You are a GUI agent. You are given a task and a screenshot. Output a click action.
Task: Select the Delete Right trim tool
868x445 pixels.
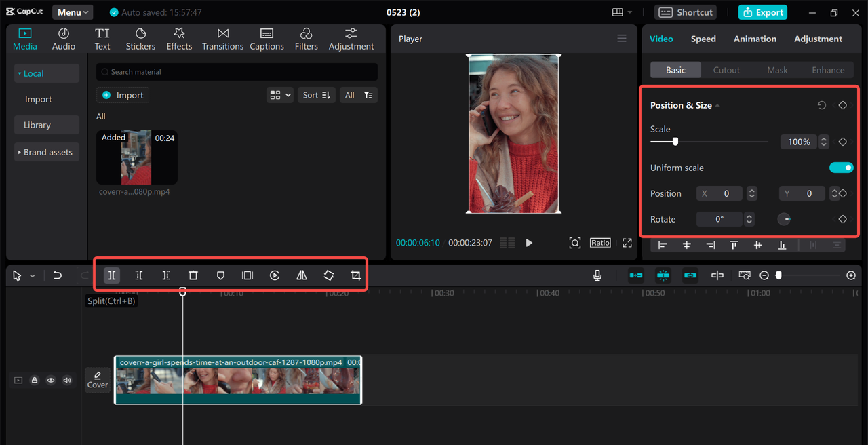[x=166, y=275]
